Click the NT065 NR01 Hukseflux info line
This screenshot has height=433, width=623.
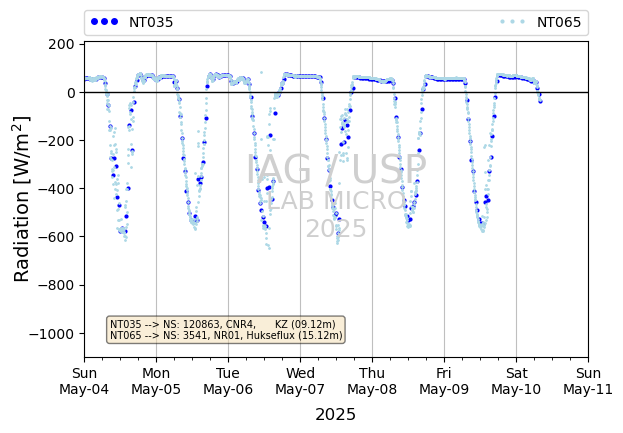(226, 336)
